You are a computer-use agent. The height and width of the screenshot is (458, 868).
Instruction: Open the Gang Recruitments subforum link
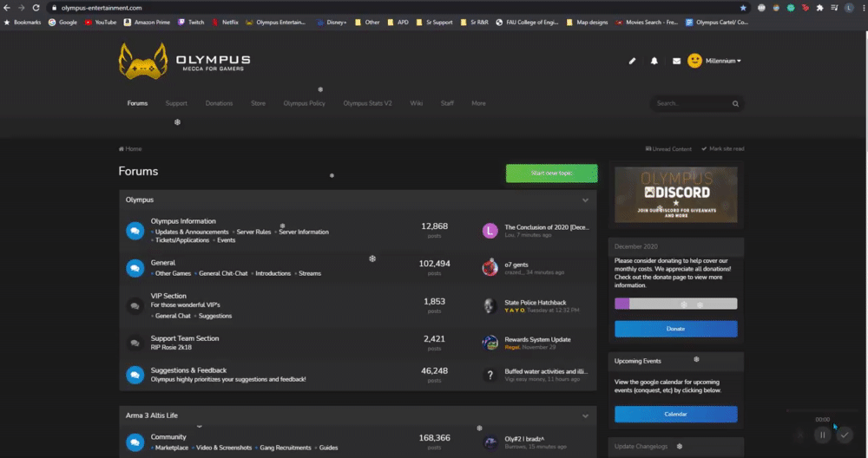tap(285, 448)
